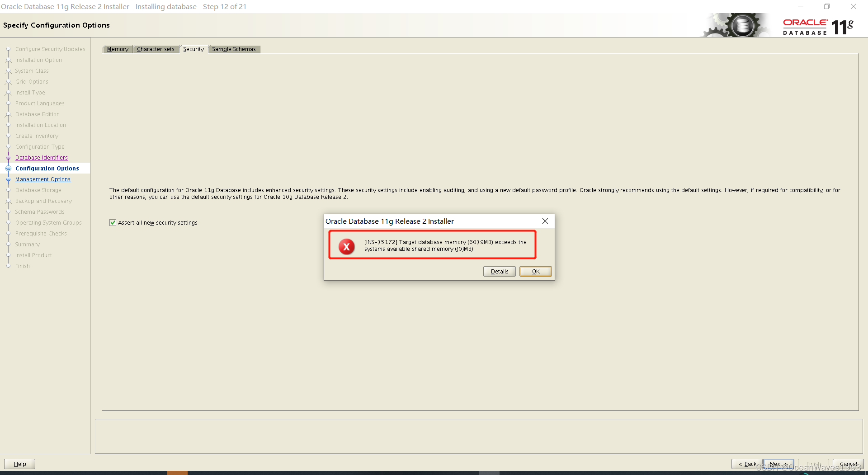Click the Finish step text in sidebar

(x=23, y=266)
